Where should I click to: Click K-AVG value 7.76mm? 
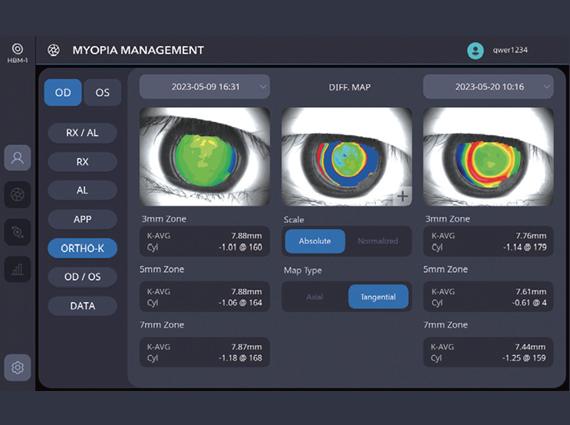tap(531, 236)
